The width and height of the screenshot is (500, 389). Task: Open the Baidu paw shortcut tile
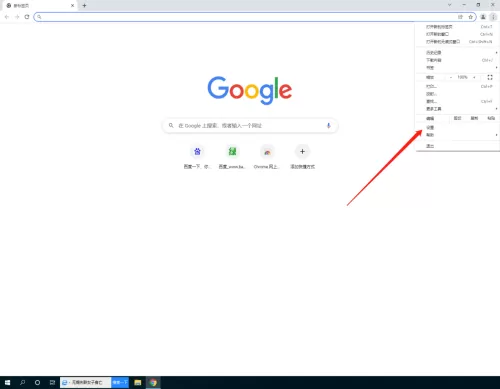tap(197, 152)
